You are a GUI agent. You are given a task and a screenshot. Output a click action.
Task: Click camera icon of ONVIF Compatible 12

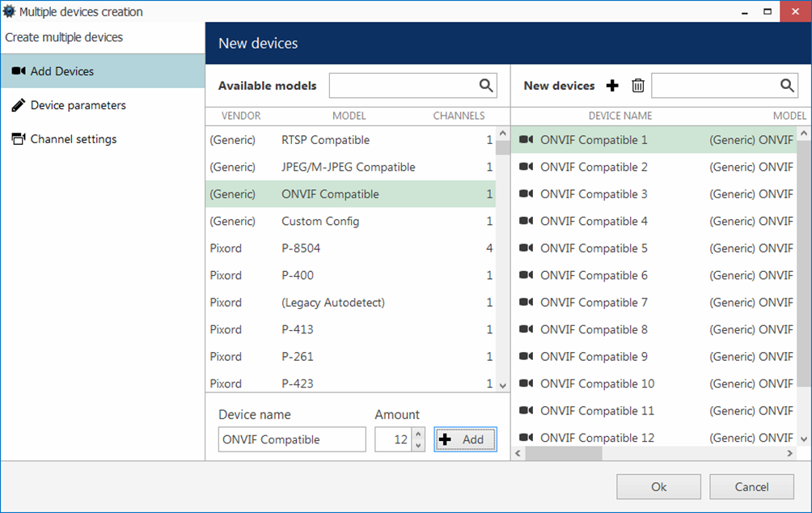pos(527,438)
